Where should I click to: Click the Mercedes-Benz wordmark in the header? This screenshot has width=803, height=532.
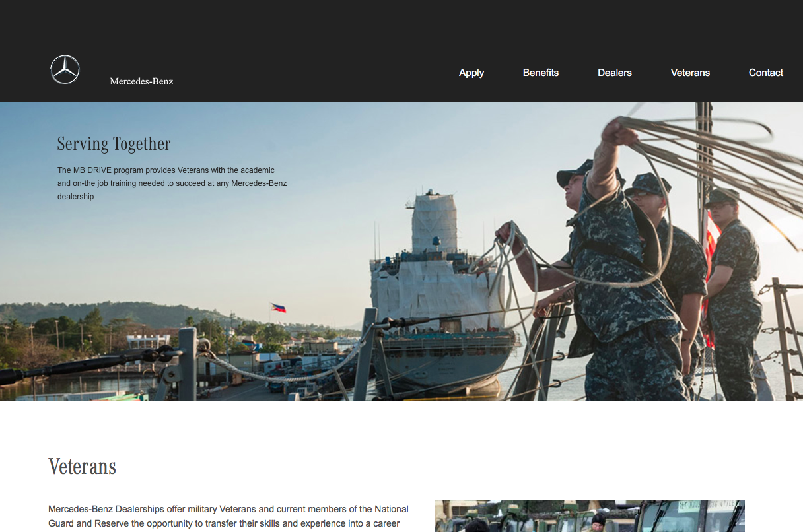pyautogui.click(x=141, y=81)
